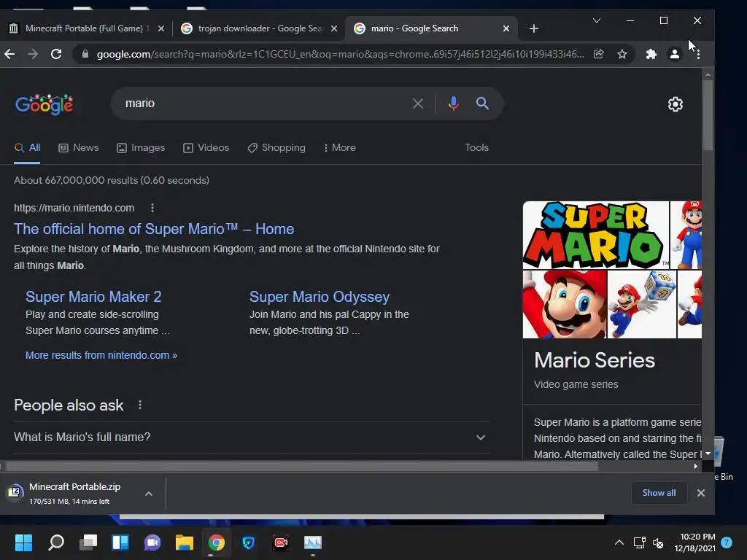The width and height of the screenshot is (747, 560).
Task: Start voice search with microphone icon
Action: coord(454,104)
